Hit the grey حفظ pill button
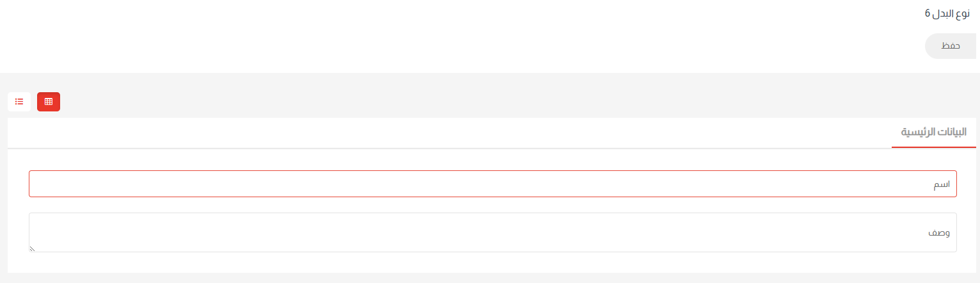Viewport: 980px width, 283px height. (951, 47)
